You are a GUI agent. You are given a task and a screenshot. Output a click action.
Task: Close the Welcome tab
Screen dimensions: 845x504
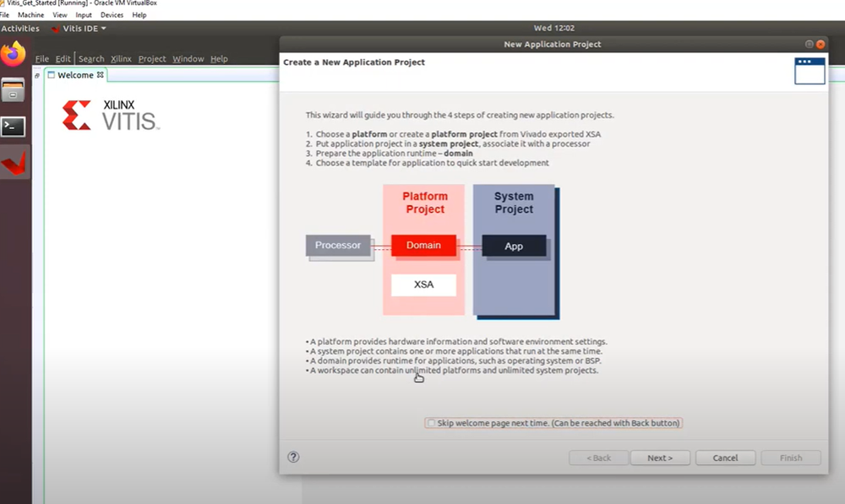[x=101, y=74]
